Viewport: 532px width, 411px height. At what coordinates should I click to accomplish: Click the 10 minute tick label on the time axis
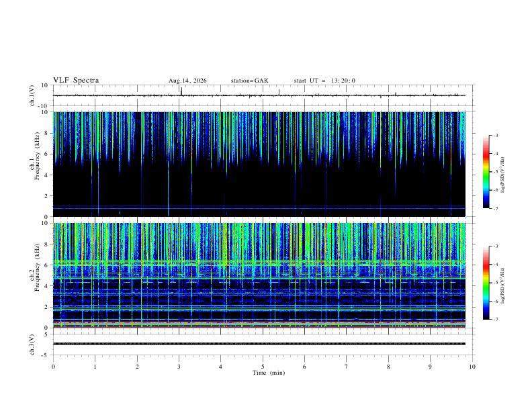(472, 367)
